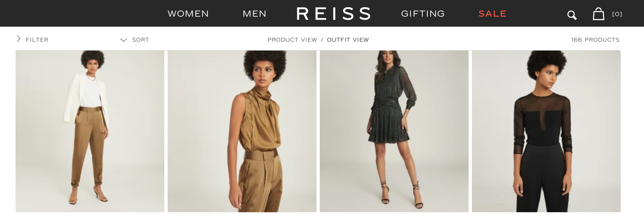Switch to OUTFIT VIEW
The width and height of the screenshot is (644, 220).
tap(348, 40)
